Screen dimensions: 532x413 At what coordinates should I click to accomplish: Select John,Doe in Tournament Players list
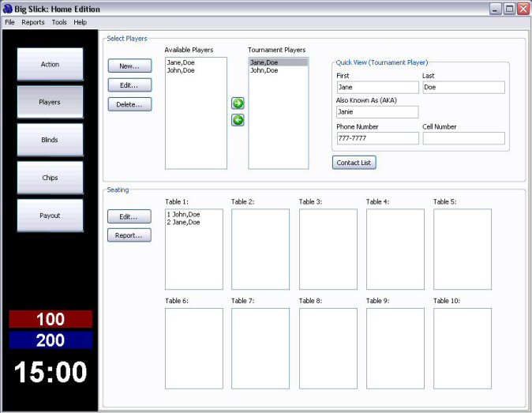click(x=264, y=70)
